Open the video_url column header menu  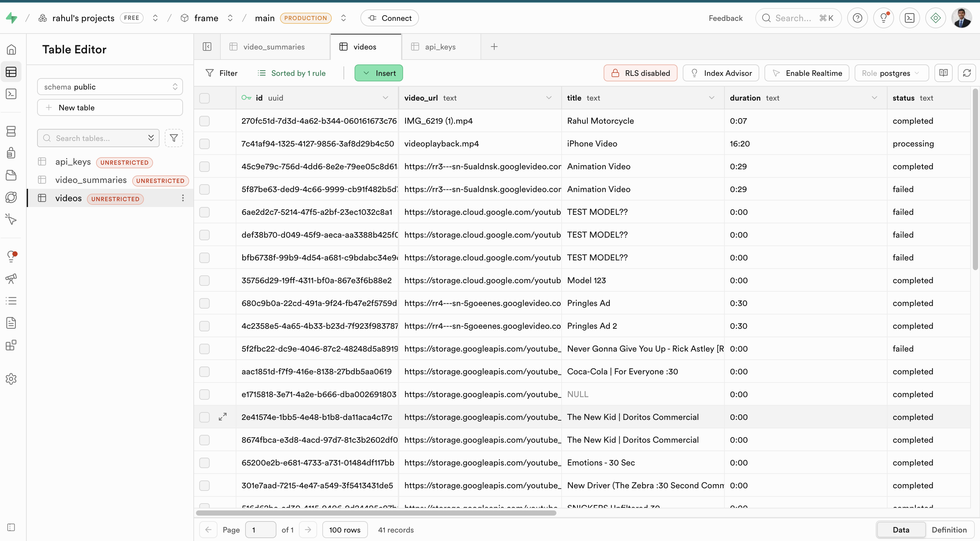(549, 98)
